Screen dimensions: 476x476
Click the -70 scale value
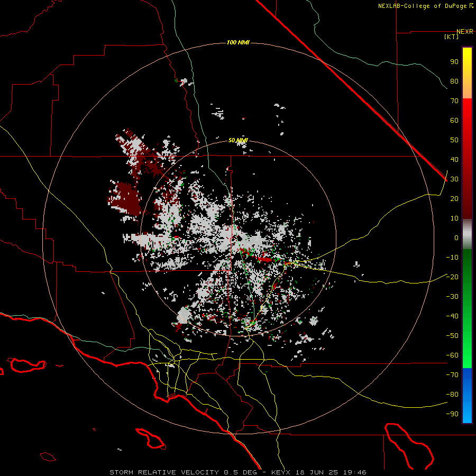(452, 375)
